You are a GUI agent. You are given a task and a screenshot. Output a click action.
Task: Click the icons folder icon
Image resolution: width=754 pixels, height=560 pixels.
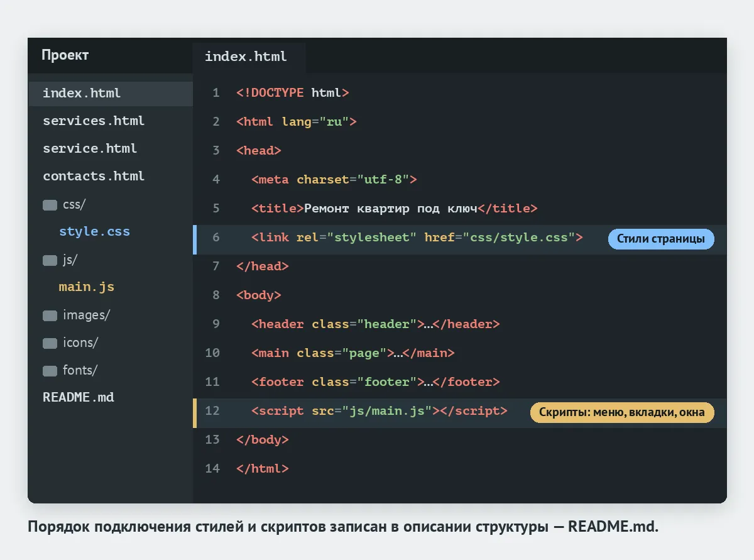tap(50, 343)
